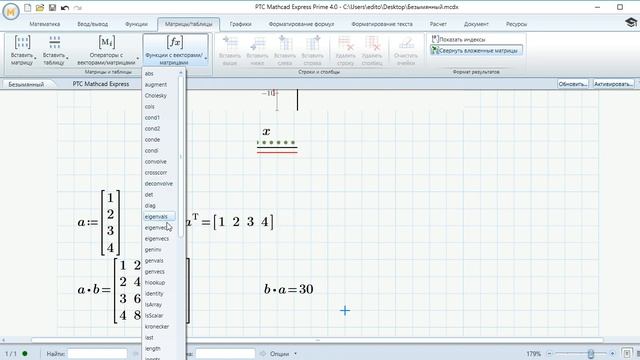Screen dimensions: 640x360
Task: Click the function list scroll up arrow
Action: tap(181, 73)
